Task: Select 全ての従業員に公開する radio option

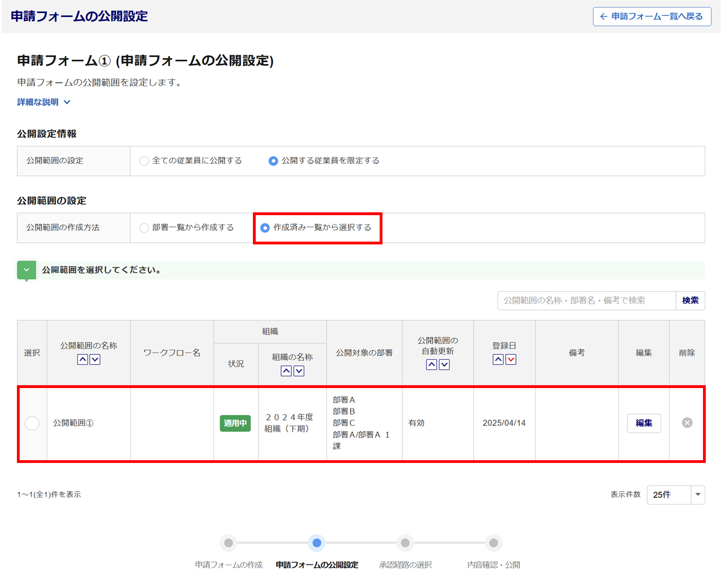Action: pyautogui.click(x=144, y=161)
